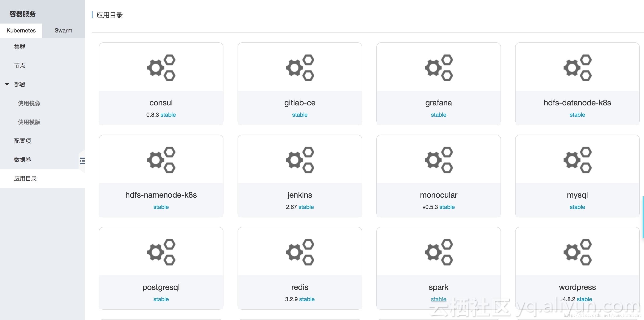Collapse the 部署 menu section arrow
Viewport: 644px width, 320px height.
7,84
